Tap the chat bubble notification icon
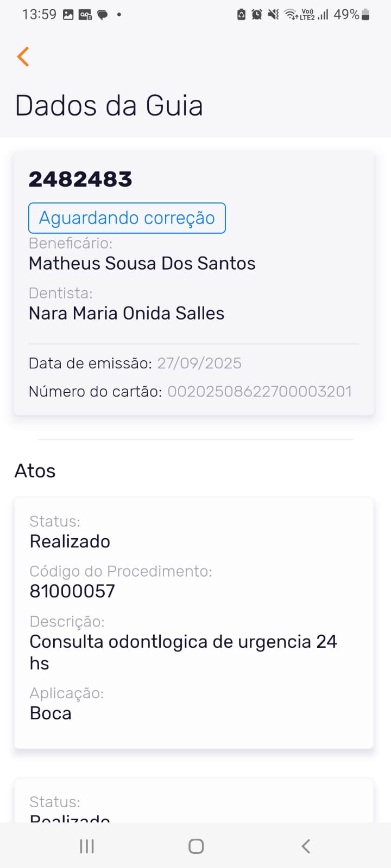The image size is (391, 868). click(x=102, y=15)
